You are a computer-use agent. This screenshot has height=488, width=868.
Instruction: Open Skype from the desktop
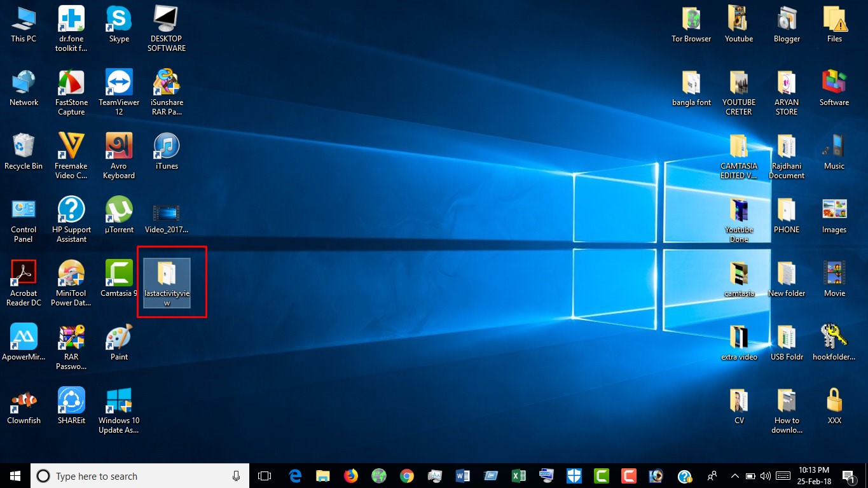coord(118,19)
